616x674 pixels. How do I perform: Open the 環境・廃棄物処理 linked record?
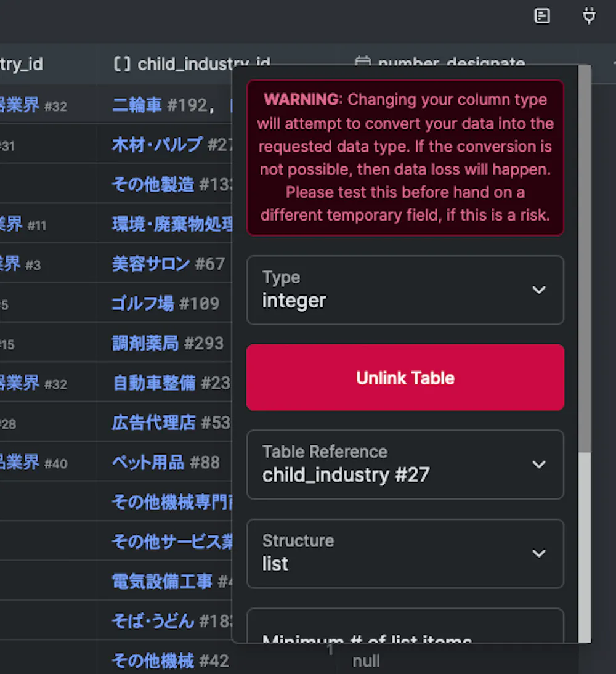[172, 224]
